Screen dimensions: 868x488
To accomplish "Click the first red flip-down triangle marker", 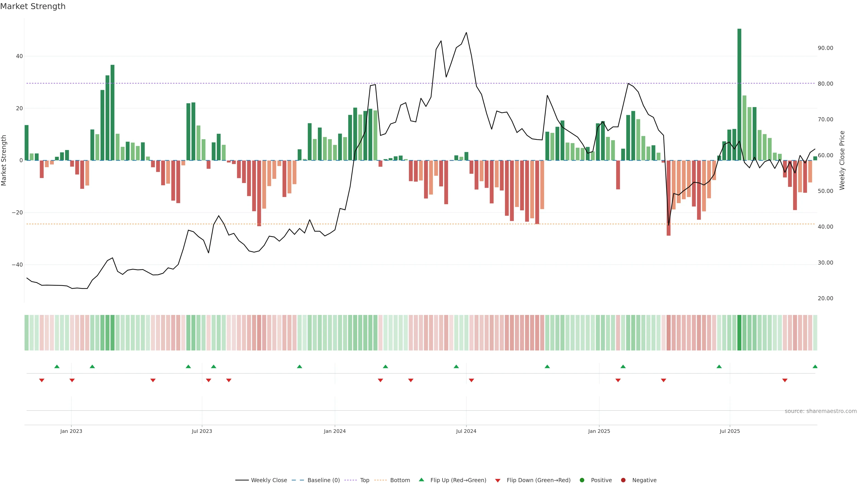I will [42, 380].
